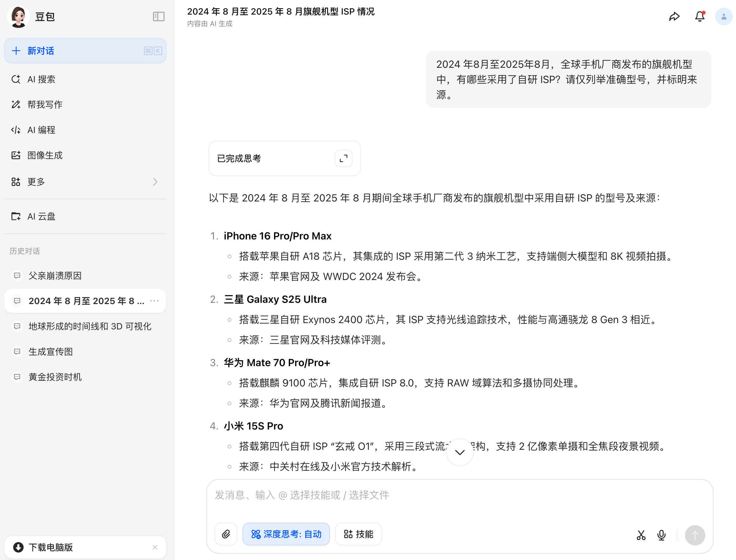This screenshot has width=736, height=560.
Task: Toggle 深度思考 自动 mode
Action: tap(286, 534)
